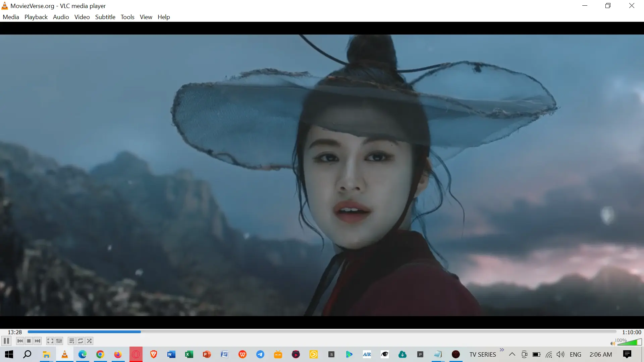Screen dimensions: 644x362
Task: Open the TV SERIES toolbar folder
Action: pyautogui.click(x=483, y=355)
